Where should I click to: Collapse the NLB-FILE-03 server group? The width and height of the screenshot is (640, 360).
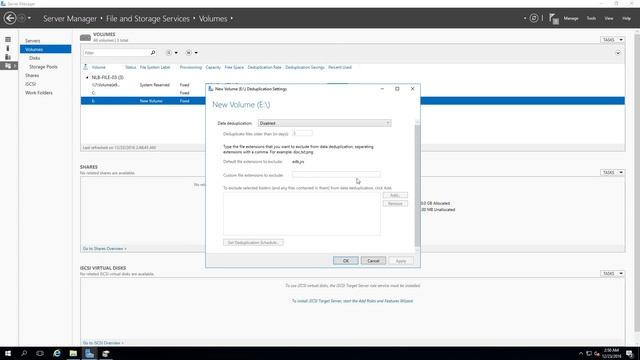[87, 77]
